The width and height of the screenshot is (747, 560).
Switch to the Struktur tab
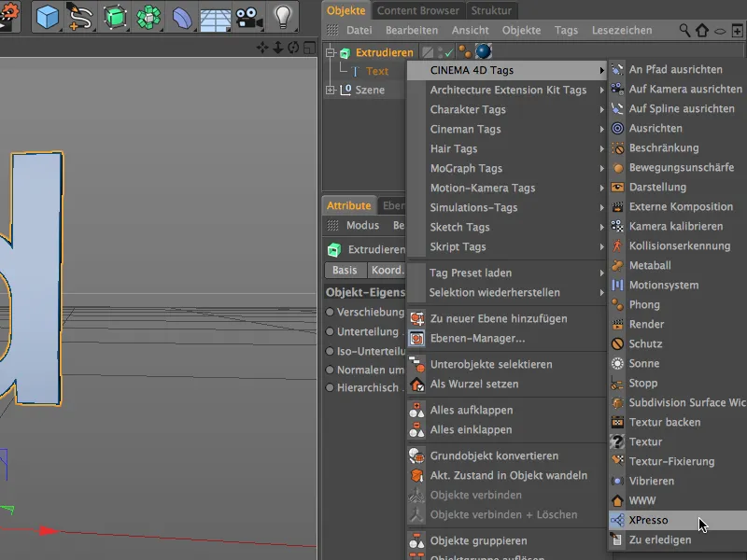coord(491,10)
